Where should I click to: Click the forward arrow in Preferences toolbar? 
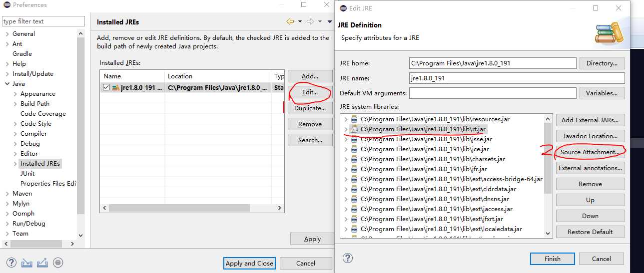pos(310,21)
